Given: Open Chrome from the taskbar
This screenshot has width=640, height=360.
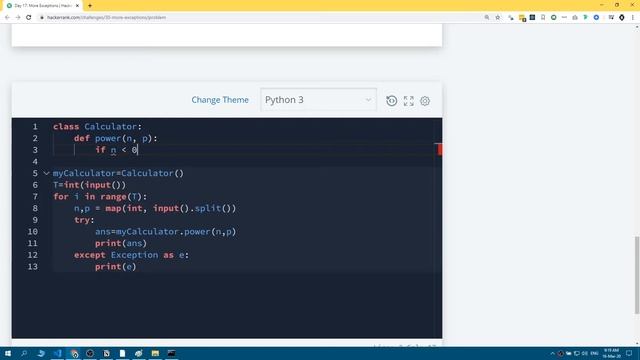Looking at the screenshot, I should 74,353.
